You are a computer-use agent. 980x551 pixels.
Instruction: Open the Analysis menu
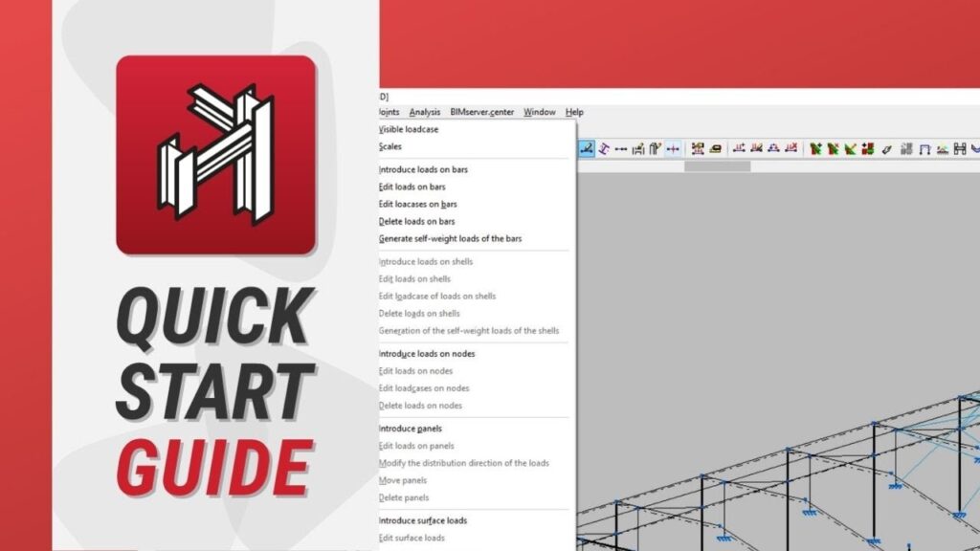(424, 112)
